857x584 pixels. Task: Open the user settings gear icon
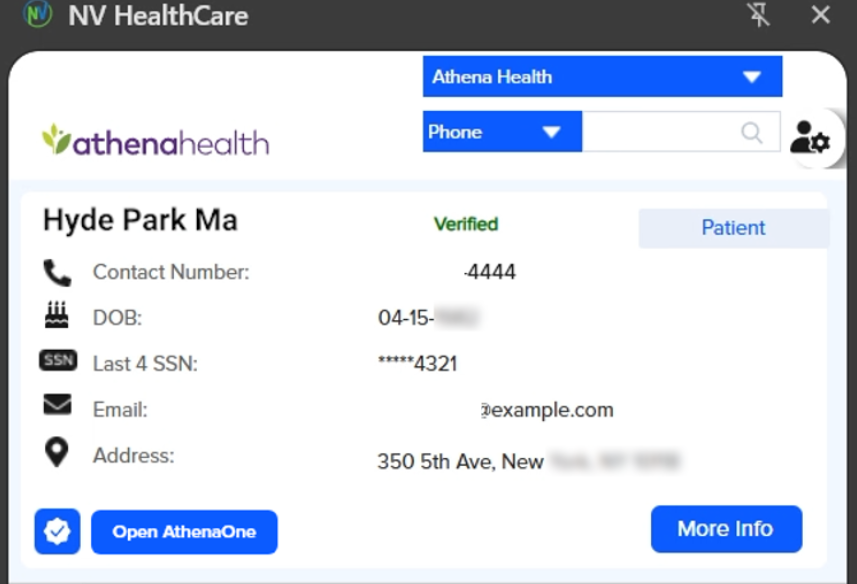810,137
